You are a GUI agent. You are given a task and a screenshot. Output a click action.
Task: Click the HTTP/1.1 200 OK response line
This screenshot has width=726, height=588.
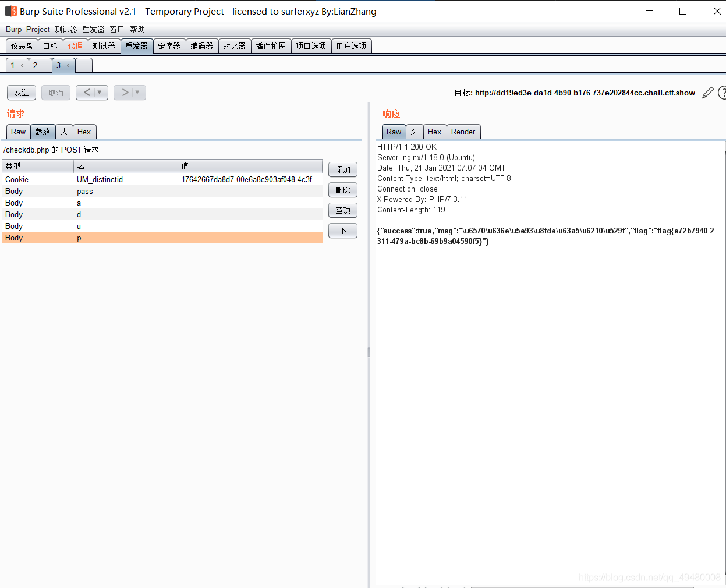tap(407, 147)
